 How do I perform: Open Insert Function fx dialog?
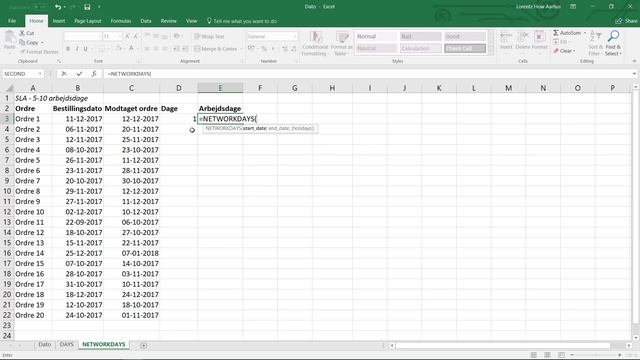[94, 74]
